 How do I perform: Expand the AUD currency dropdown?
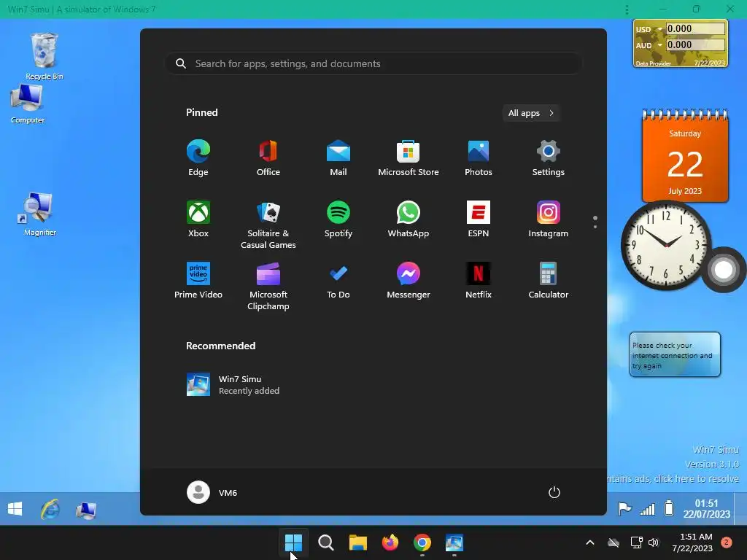pos(659,45)
